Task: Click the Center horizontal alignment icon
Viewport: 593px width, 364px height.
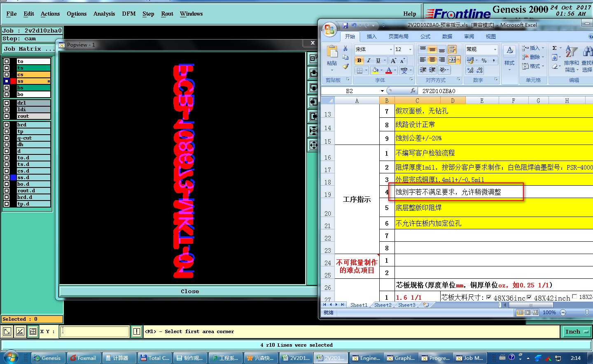Action: (x=432, y=60)
